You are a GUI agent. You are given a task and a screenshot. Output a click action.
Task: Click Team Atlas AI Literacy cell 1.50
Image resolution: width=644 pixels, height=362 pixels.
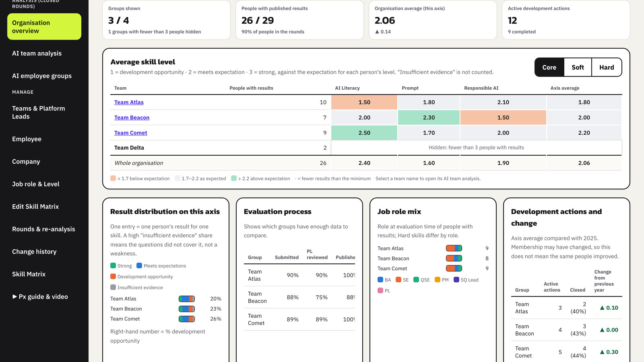(x=364, y=102)
